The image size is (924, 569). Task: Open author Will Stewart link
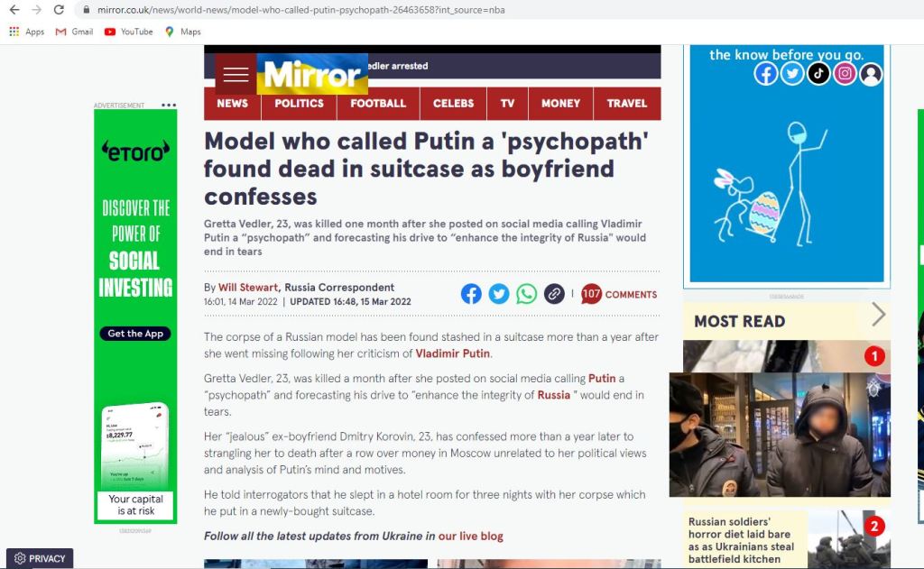tap(247, 288)
